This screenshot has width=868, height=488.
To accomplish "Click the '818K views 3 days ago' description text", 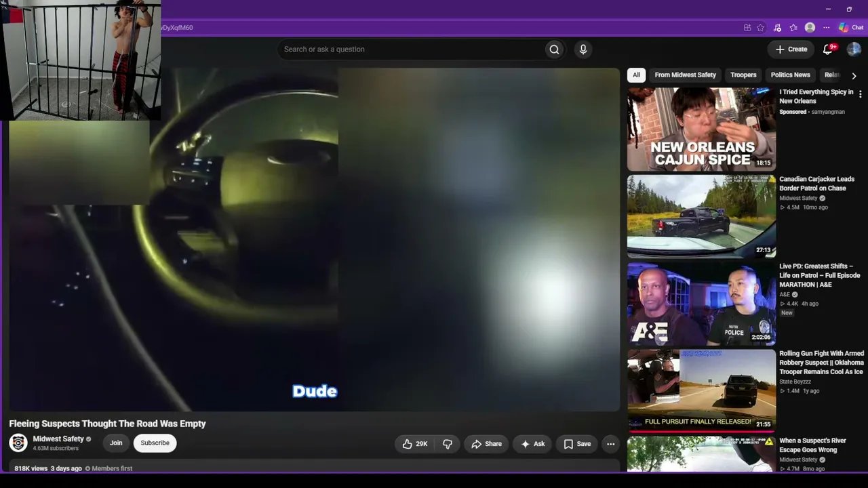I will 48,468.
